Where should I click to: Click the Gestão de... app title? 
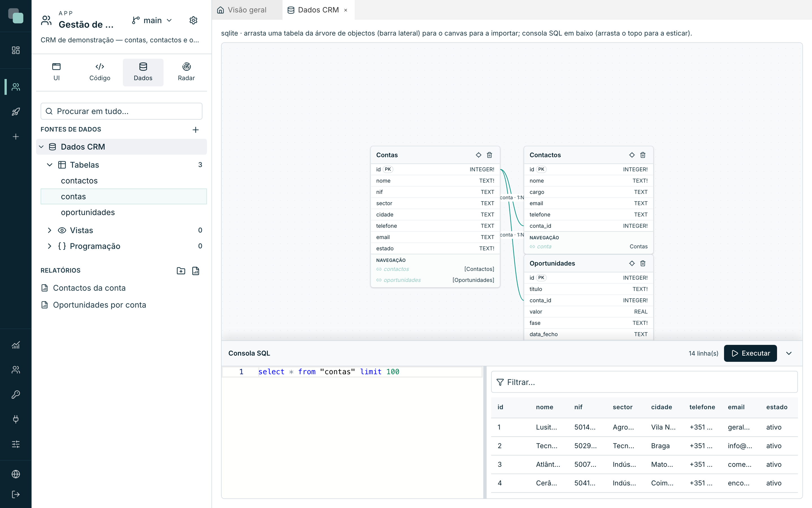click(x=86, y=25)
